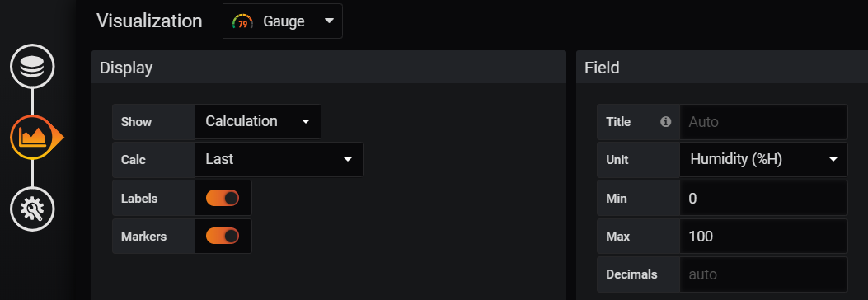868x300 pixels.
Task: Click the gauge icon in visualization picker
Action: coord(242,21)
